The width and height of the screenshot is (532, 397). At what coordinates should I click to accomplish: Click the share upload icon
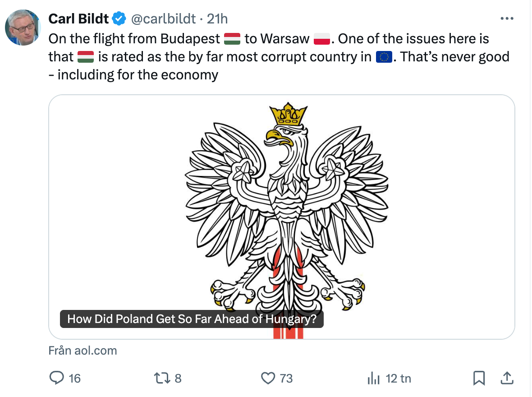pyautogui.click(x=506, y=378)
